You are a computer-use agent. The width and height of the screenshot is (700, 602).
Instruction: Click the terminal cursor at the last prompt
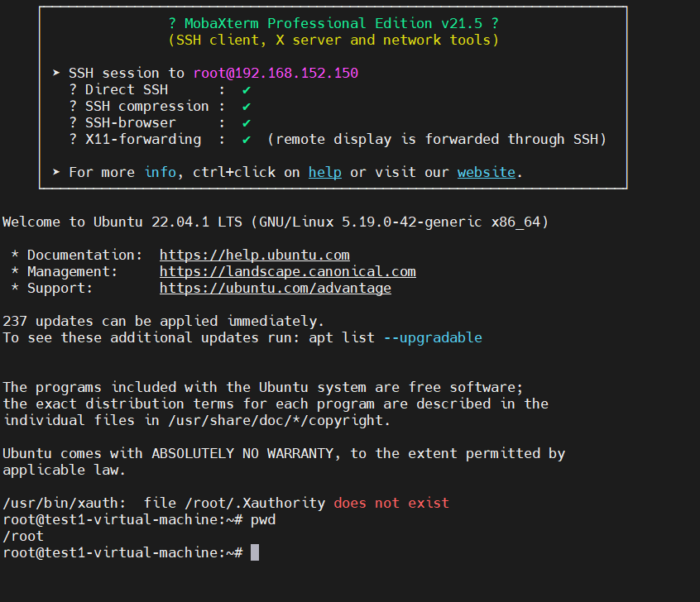255,552
